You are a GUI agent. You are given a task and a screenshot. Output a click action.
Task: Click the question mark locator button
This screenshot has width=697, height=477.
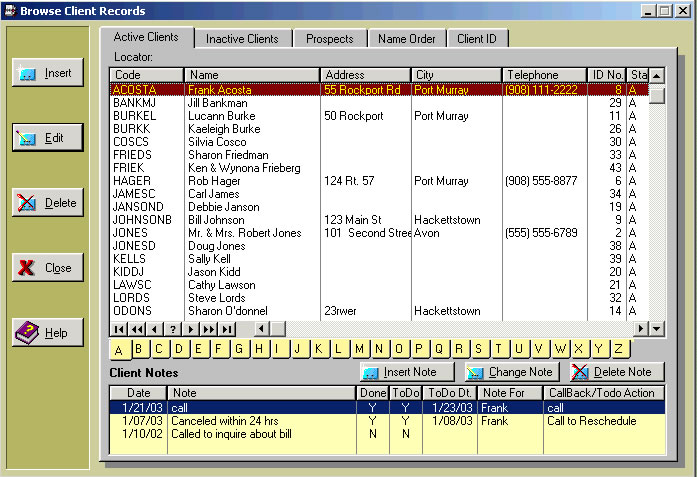173,329
